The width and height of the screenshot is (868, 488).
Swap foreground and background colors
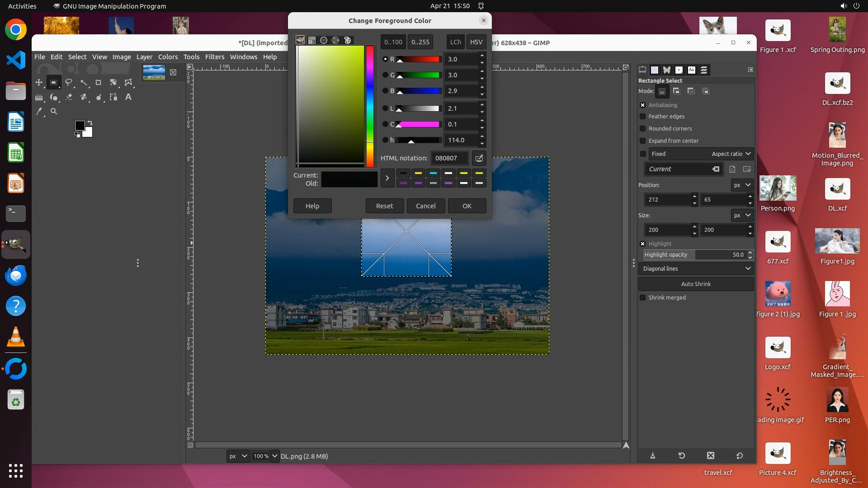90,123
